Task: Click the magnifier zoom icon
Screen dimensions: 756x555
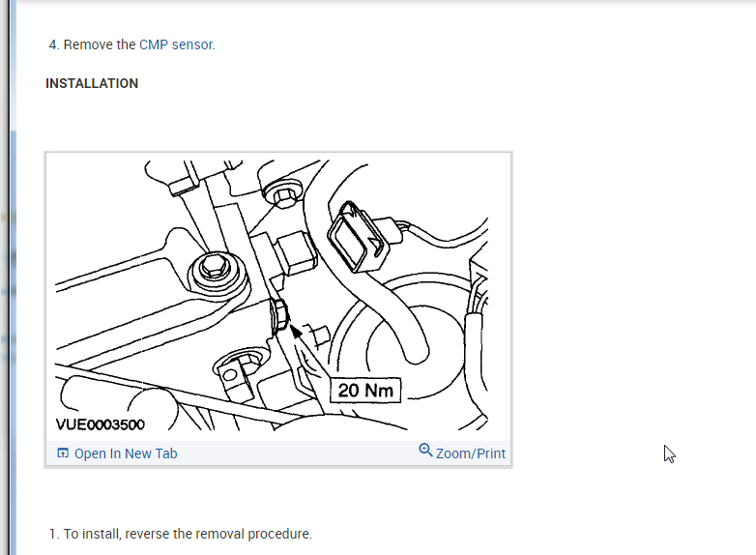Action: (425, 450)
